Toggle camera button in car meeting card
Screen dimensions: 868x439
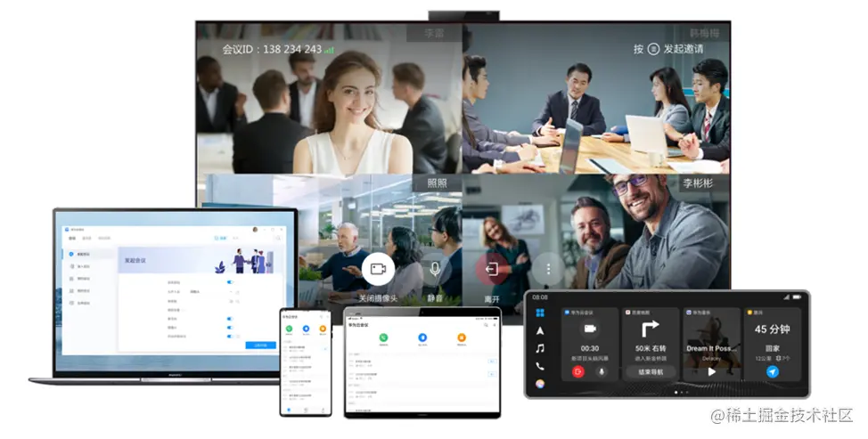(x=590, y=329)
